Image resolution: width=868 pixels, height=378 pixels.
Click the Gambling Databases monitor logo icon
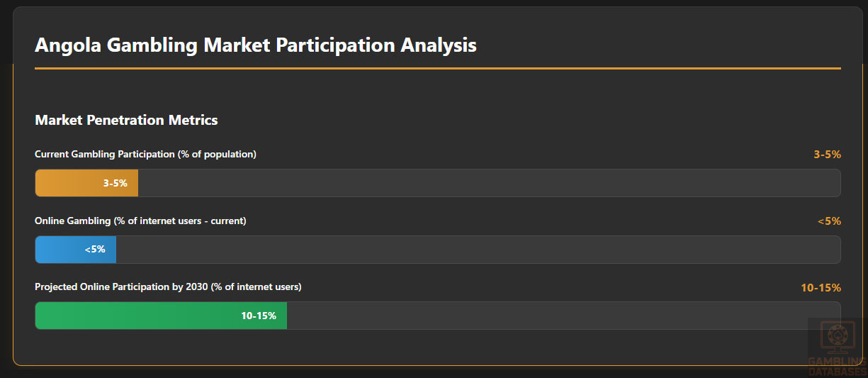[838, 338]
